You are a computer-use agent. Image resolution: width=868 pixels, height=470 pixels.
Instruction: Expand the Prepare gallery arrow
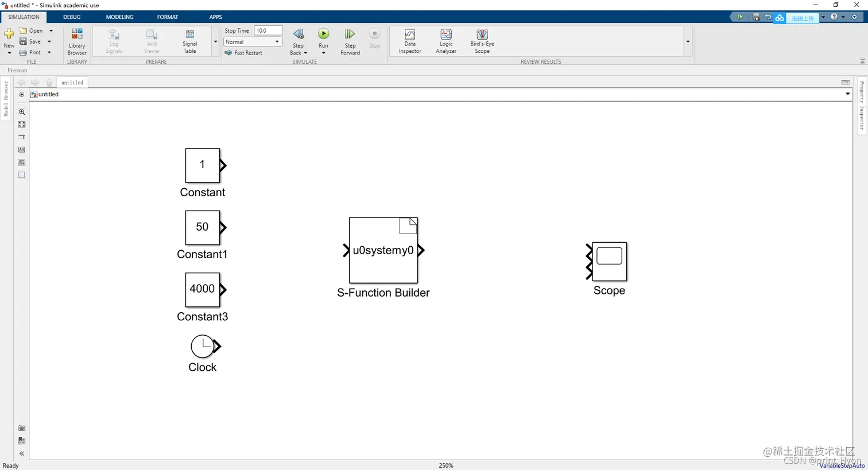point(215,42)
